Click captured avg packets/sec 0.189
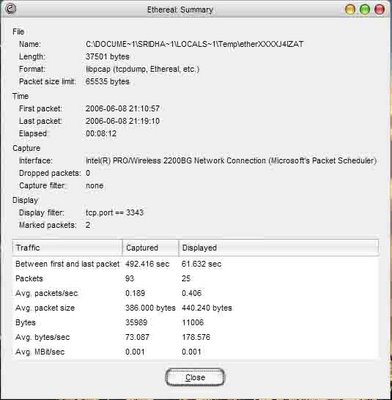 pos(135,293)
